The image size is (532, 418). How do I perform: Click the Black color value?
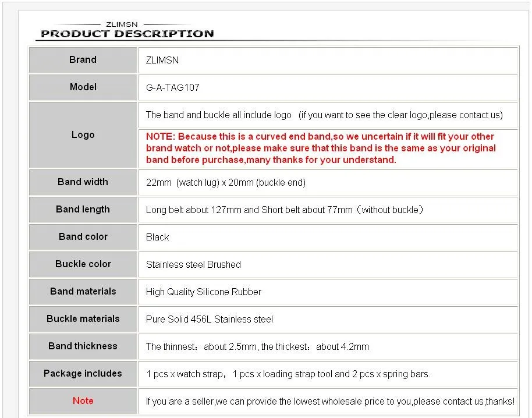[x=157, y=237]
